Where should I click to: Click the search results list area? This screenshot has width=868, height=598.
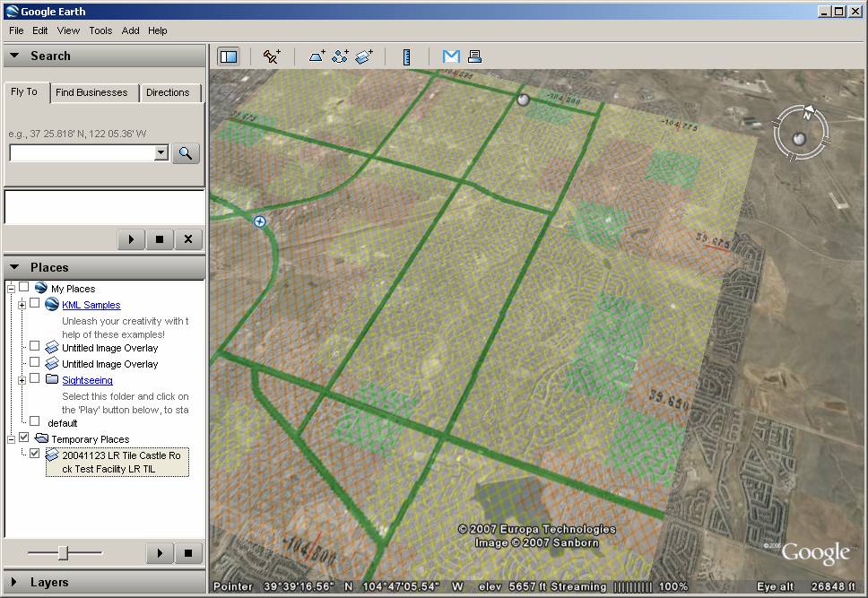(105, 207)
